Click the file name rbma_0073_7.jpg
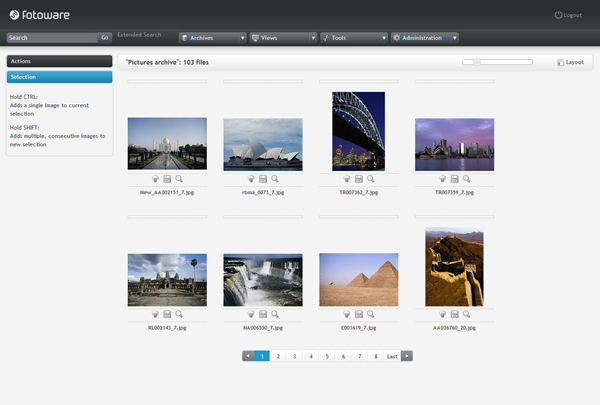 (x=263, y=193)
